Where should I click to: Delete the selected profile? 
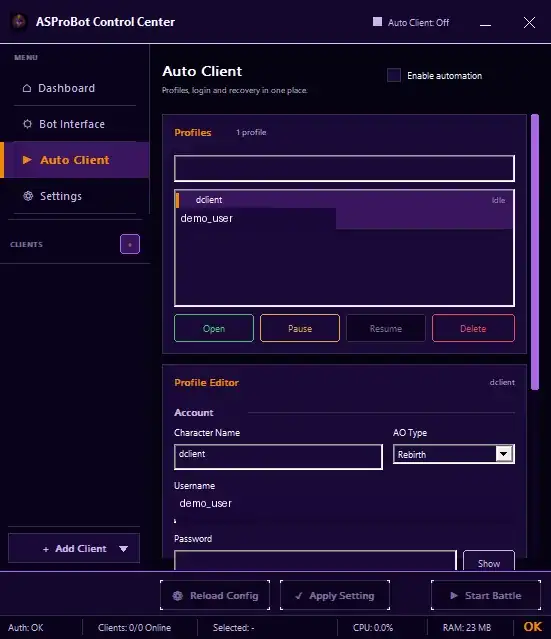click(x=473, y=328)
